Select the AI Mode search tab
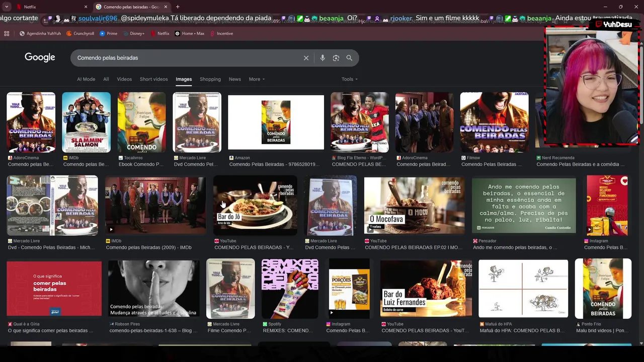This screenshot has height=362, width=644. [86, 79]
